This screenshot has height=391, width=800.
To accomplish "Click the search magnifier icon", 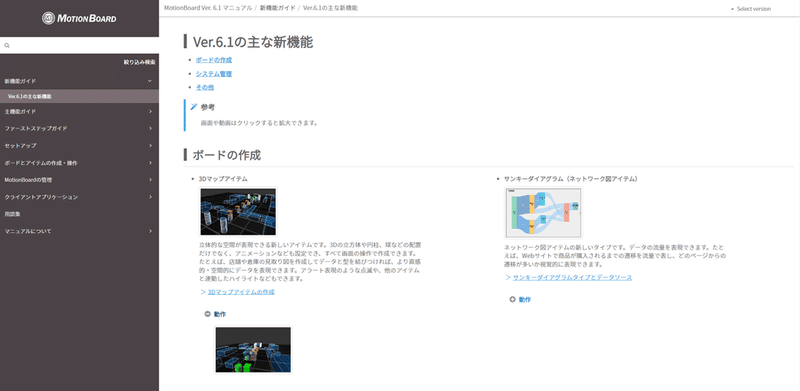I will [x=7, y=45].
